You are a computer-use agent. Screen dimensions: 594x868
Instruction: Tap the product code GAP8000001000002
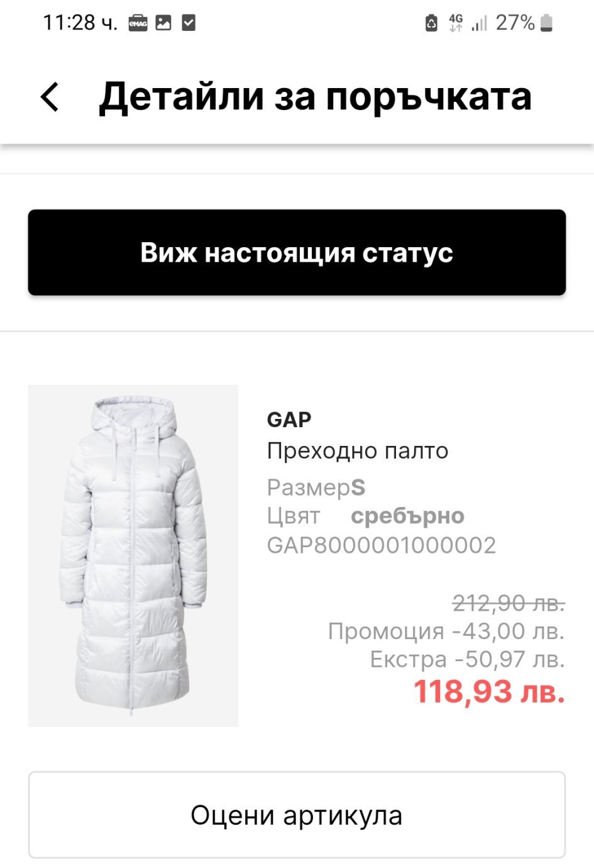pos(382,545)
